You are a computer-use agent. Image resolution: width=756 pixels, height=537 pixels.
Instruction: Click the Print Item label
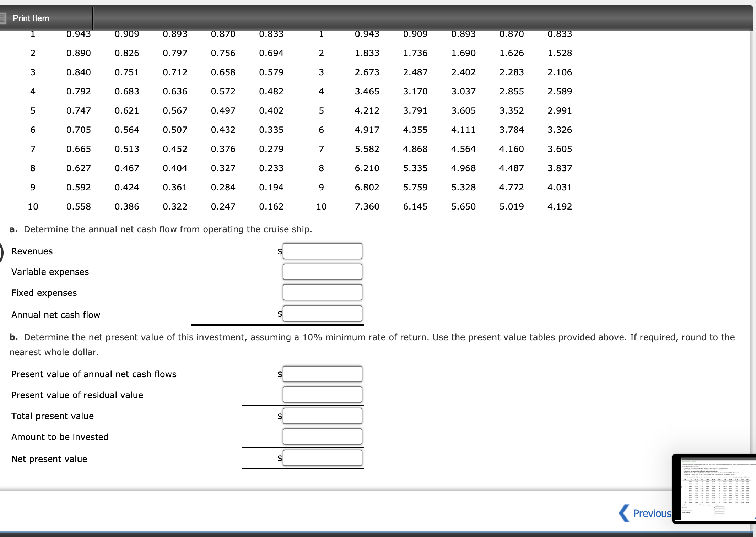point(31,18)
